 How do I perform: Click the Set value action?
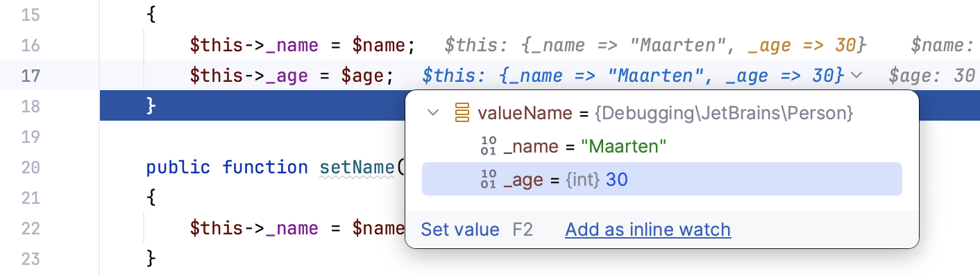pyautogui.click(x=460, y=230)
